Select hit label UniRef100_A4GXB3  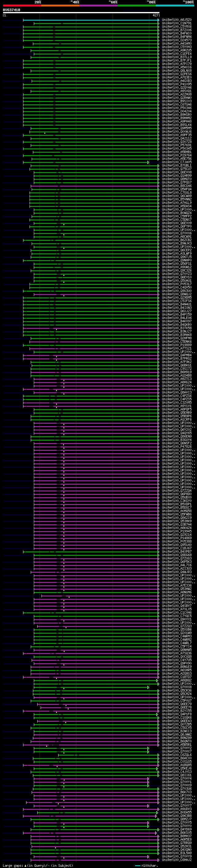pos(177,81)
